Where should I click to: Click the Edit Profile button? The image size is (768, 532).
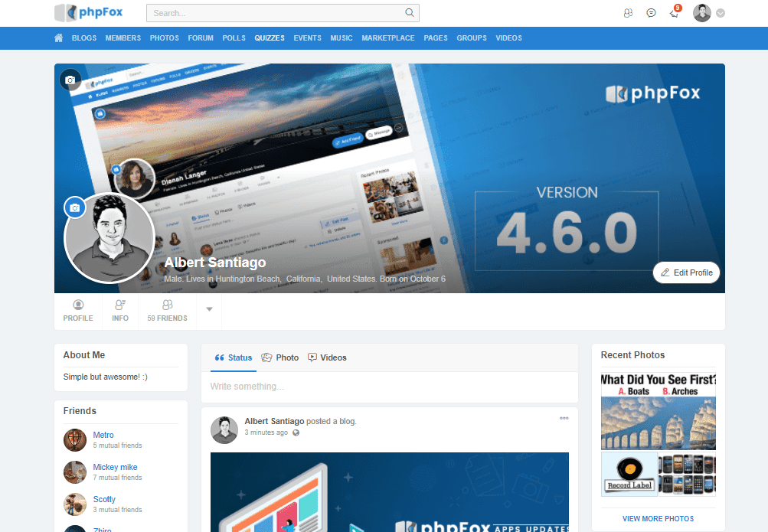pyautogui.click(x=686, y=273)
